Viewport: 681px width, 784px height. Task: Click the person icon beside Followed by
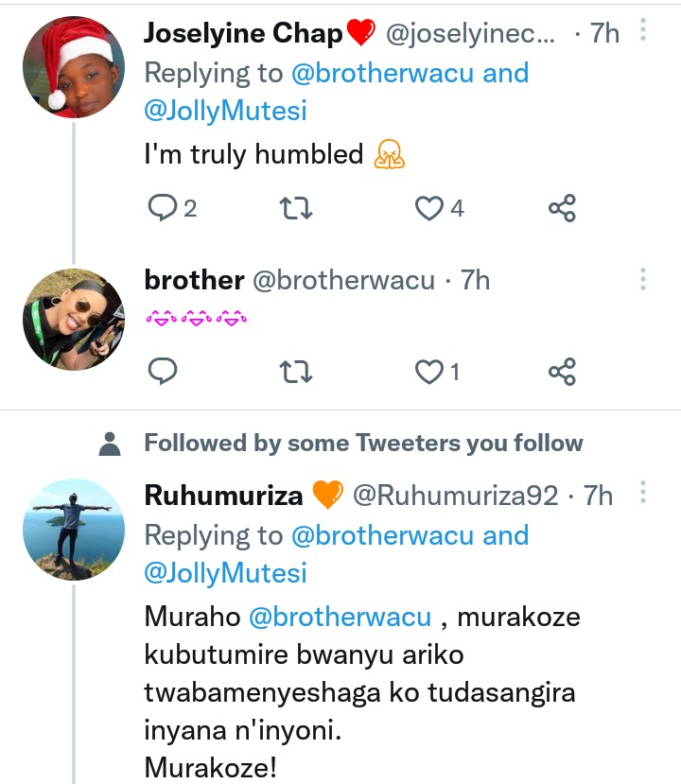click(111, 443)
